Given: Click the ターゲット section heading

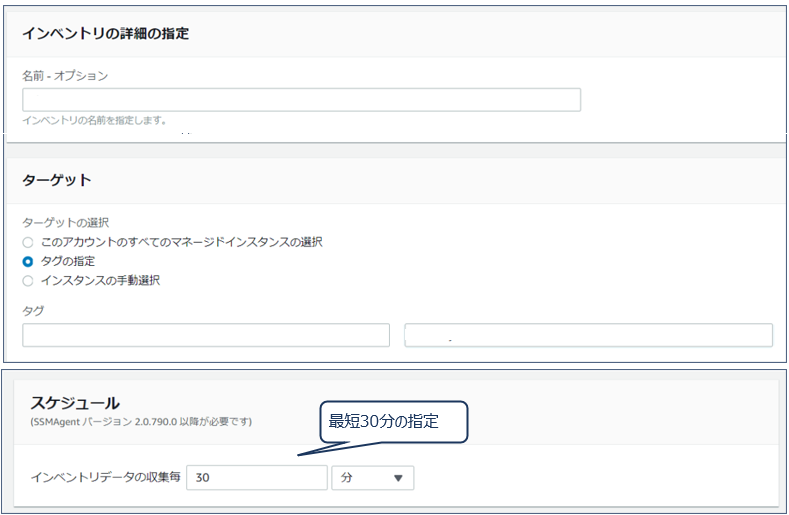Looking at the screenshot, I should [56, 180].
